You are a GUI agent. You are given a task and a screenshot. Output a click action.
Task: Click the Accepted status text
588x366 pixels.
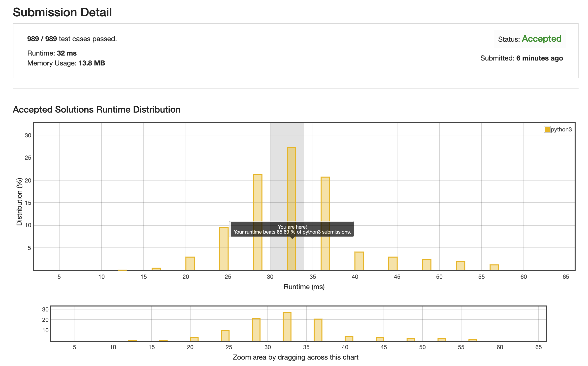coord(541,39)
